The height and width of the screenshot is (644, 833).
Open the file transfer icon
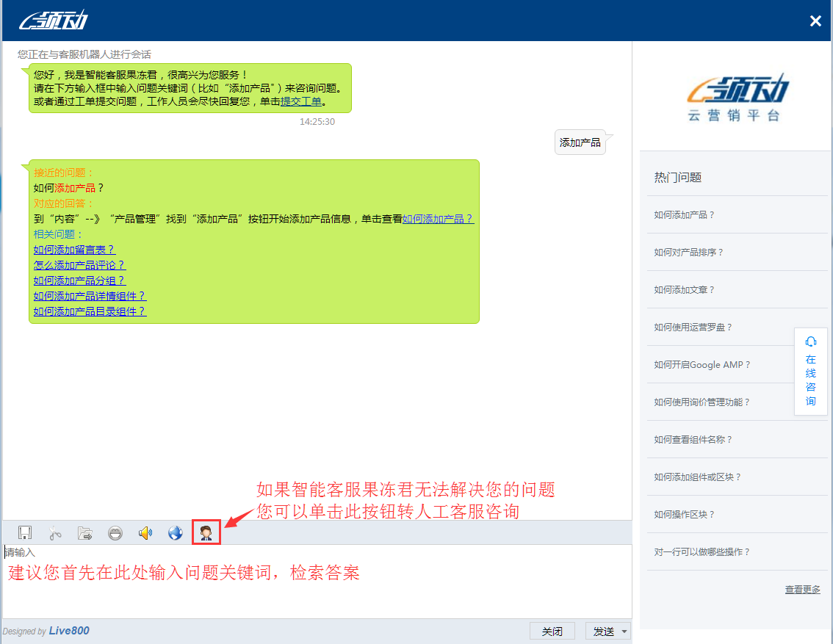point(85,533)
